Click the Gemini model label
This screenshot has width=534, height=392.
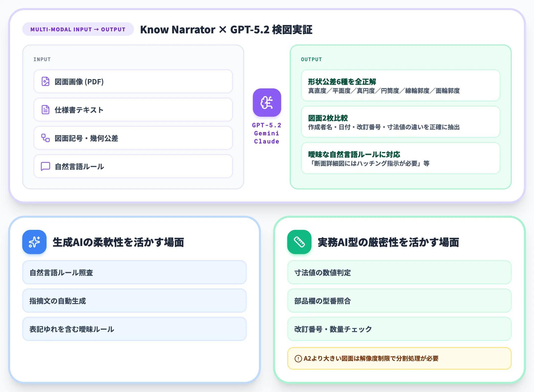(267, 133)
